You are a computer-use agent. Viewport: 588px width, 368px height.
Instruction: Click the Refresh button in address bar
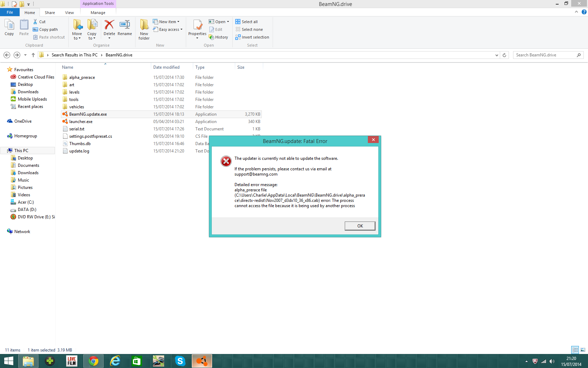tap(504, 55)
